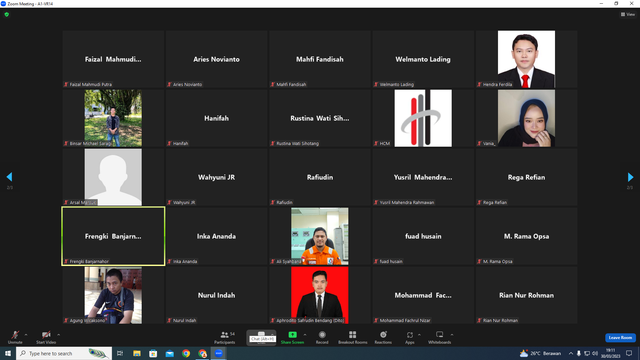Screen dimensions: 640x360
Task: Open audio options arrow beside Unmute
Action: click(x=26, y=335)
